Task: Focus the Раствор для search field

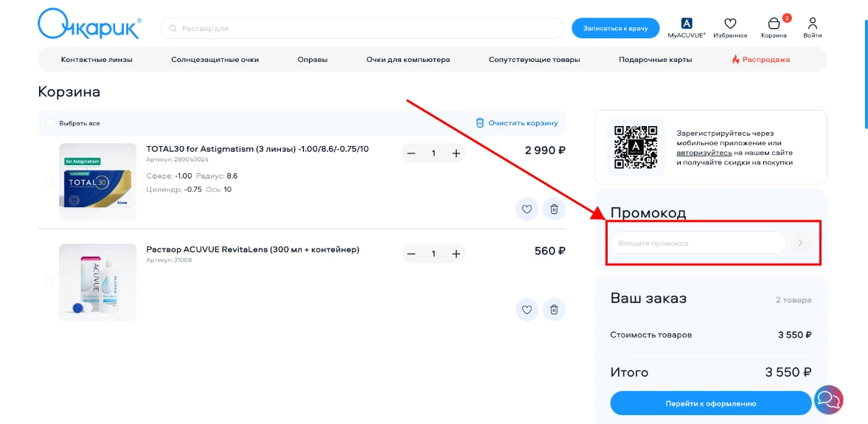Action: [x=363, y=28]
